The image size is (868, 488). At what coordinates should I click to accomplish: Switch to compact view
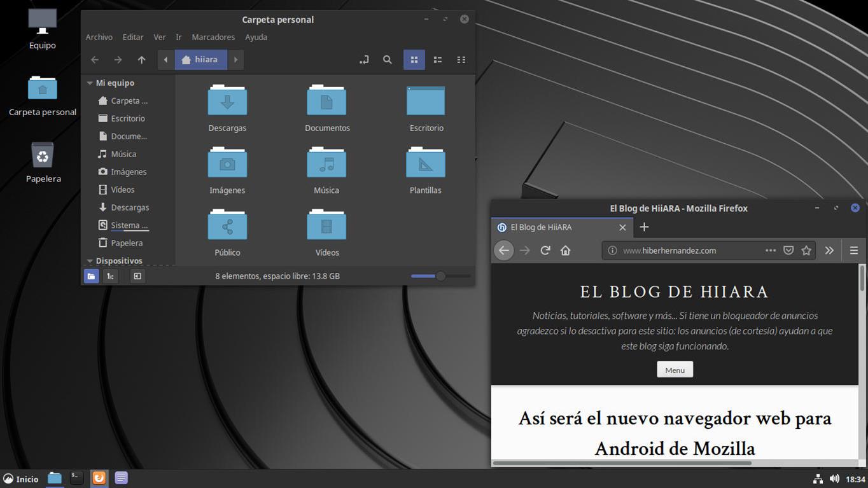461,60
